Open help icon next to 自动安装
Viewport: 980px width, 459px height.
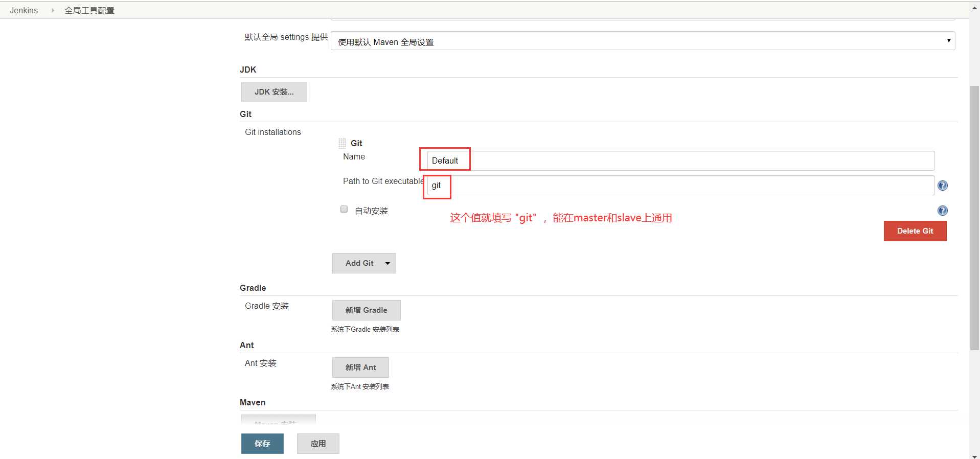(943, 211)
